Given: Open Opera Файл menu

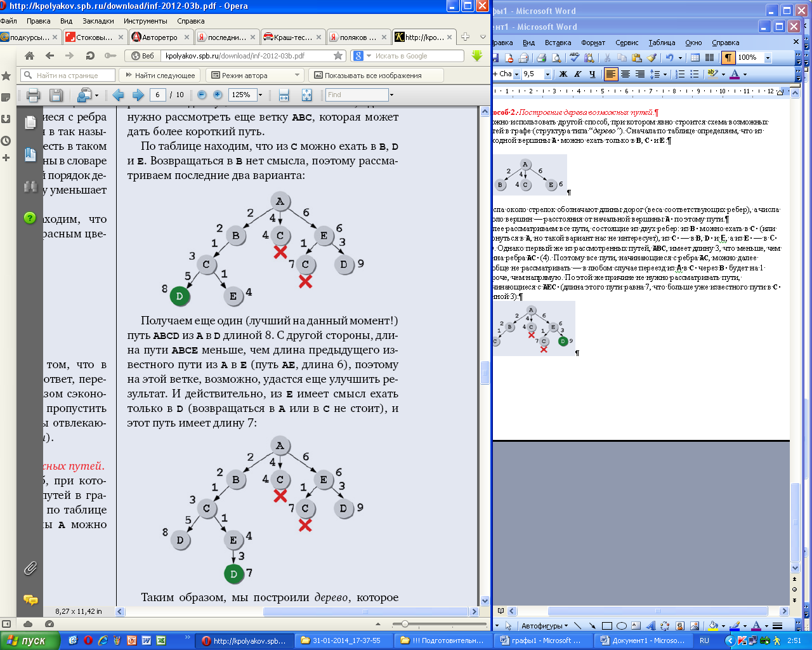Looking at the screenshot, I should [x=8, y=21].
